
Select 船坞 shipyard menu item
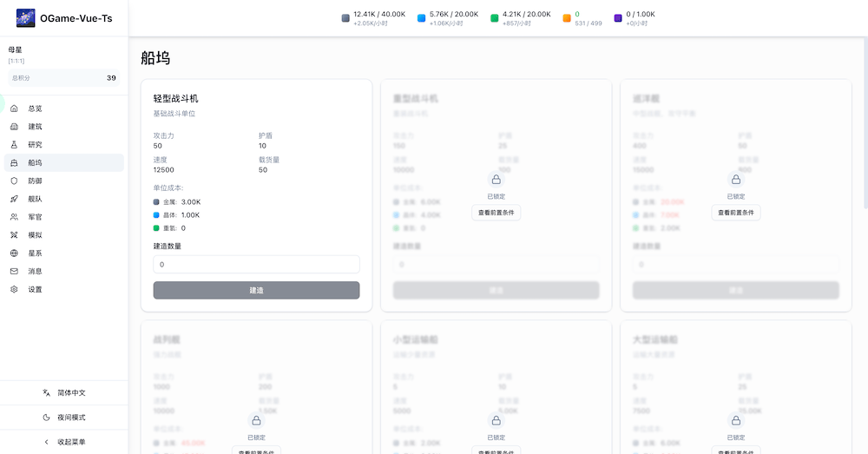pyautogui.click(x=35, y=163)
